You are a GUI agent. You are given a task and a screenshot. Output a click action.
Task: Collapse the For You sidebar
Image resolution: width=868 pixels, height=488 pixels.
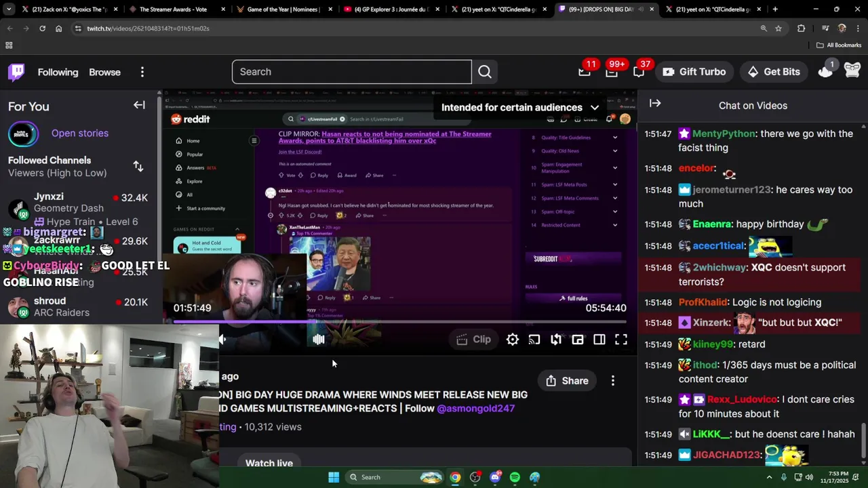tap(139, 105)
